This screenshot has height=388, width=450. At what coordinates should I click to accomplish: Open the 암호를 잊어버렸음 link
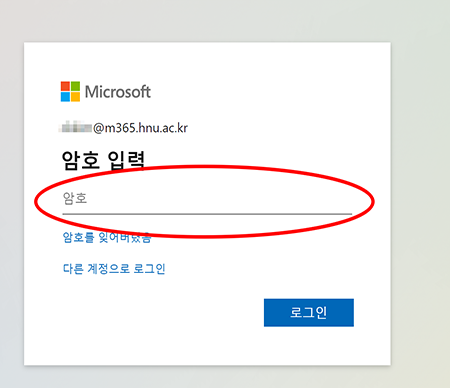coord(107,237)
